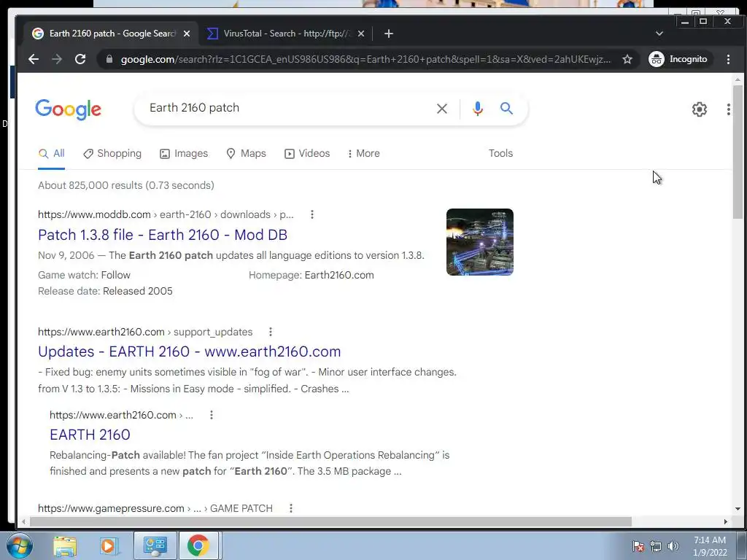The image size is (747, 560).
Task: Click the Follow game watch link
Action: tap(116, 275)
